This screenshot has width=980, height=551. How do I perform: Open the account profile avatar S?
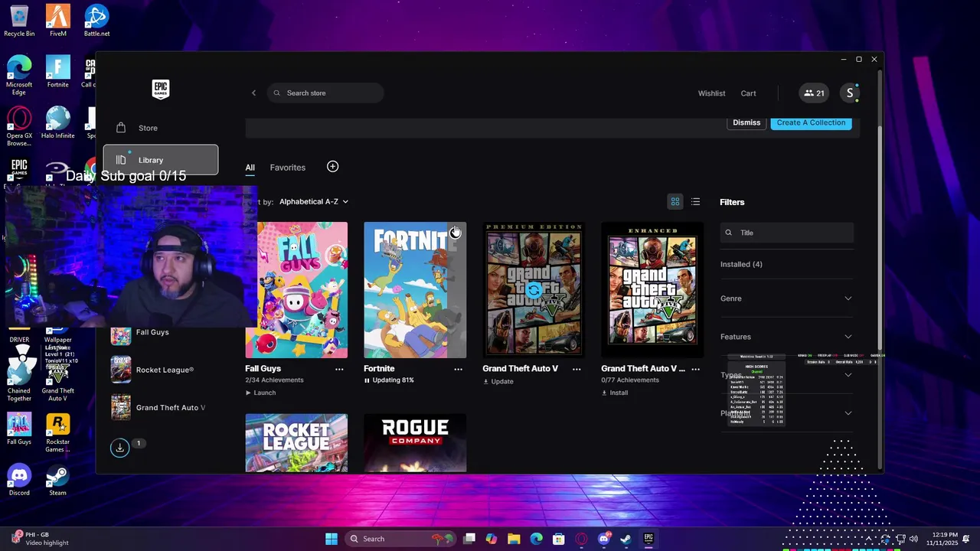click(849, 93)
